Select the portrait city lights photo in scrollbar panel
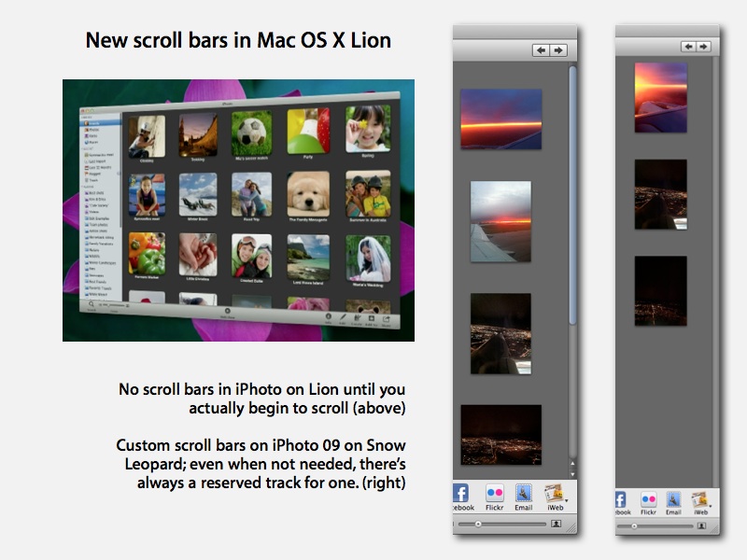The image size is (747, 560). [500, 333]
